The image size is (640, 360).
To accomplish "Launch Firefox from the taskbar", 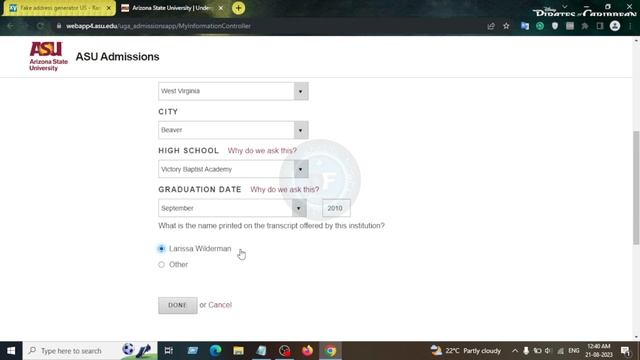I will click(x=307, y=351).
